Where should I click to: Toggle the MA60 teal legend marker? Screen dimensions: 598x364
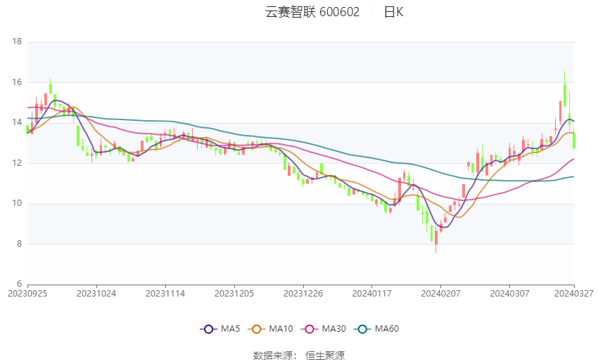click(x=362, y=329)
